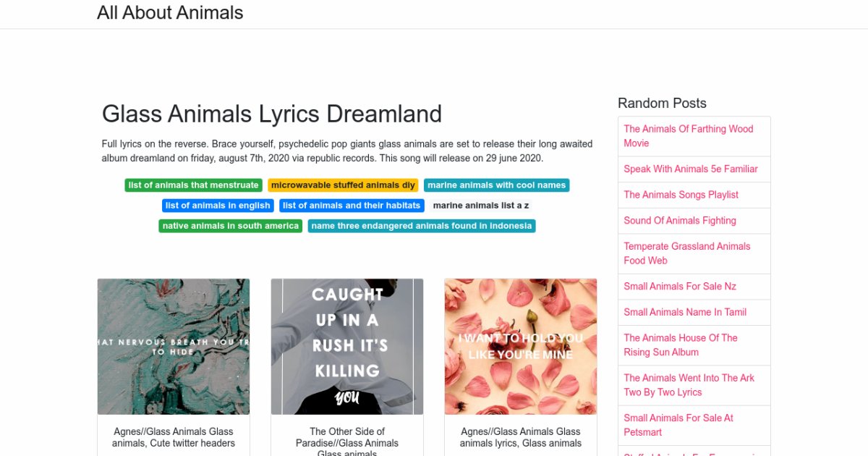Select the "native animals in south america" tag
The height and width of the screenshot is (456, 868).
(x=230, y=225)
